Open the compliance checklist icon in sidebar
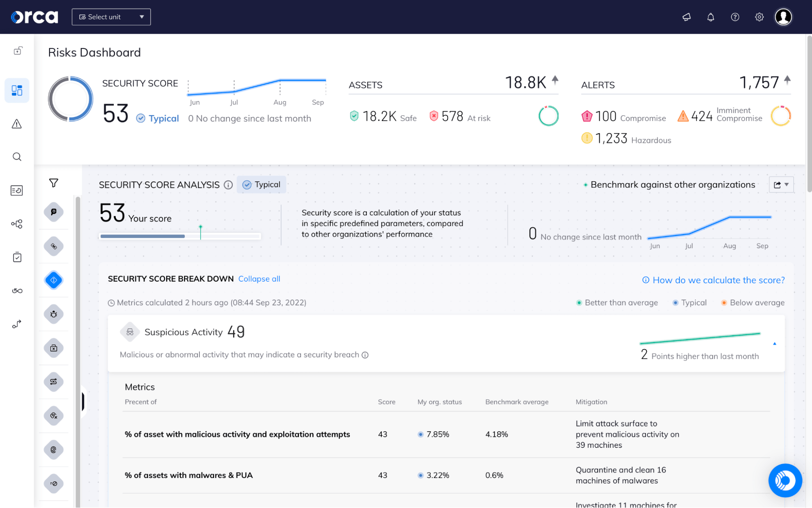The image size is (812, 508). click(x=17, y=257)
